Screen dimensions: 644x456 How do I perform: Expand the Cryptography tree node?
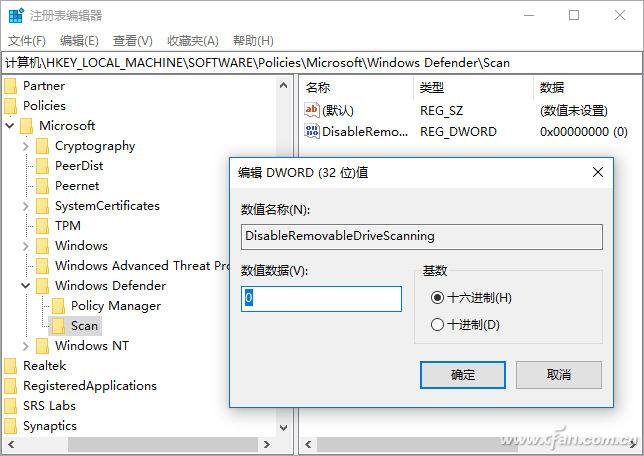26,146
